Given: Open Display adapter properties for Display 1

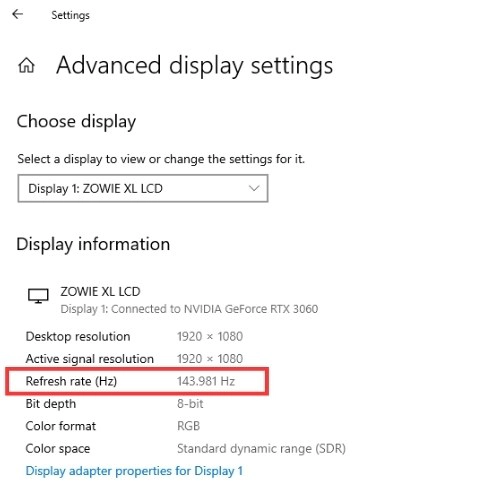Looking at the screenshot, I should pyautogui.click(x=134, y=471).
